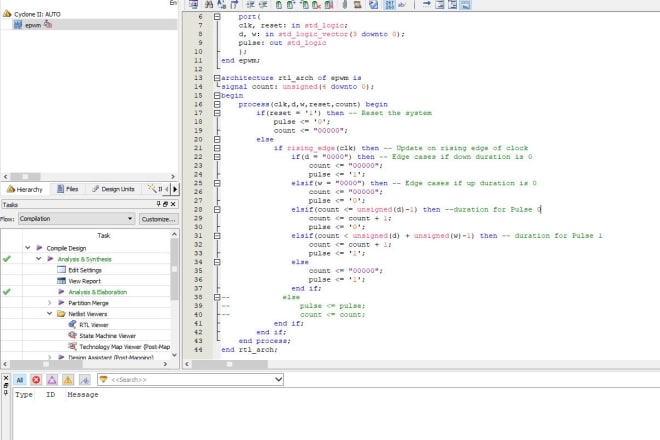Click the ID column header in Messages

point(51,395)
